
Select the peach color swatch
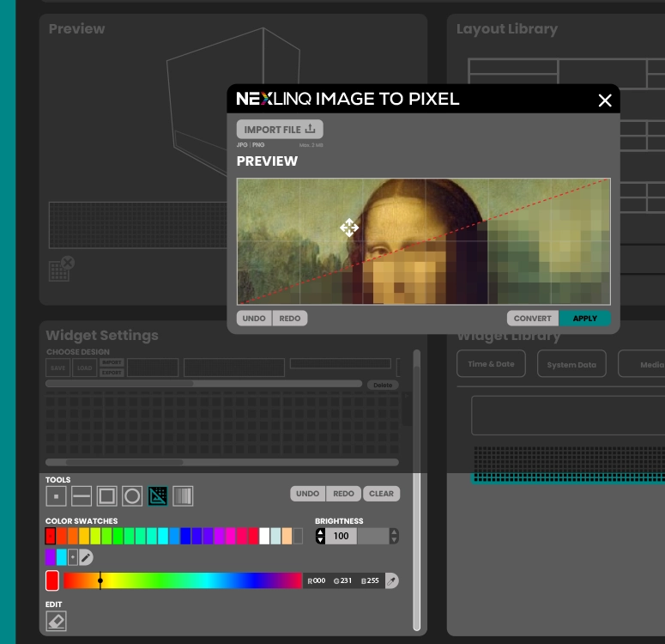pyautogui.click(x=287, y=536)
